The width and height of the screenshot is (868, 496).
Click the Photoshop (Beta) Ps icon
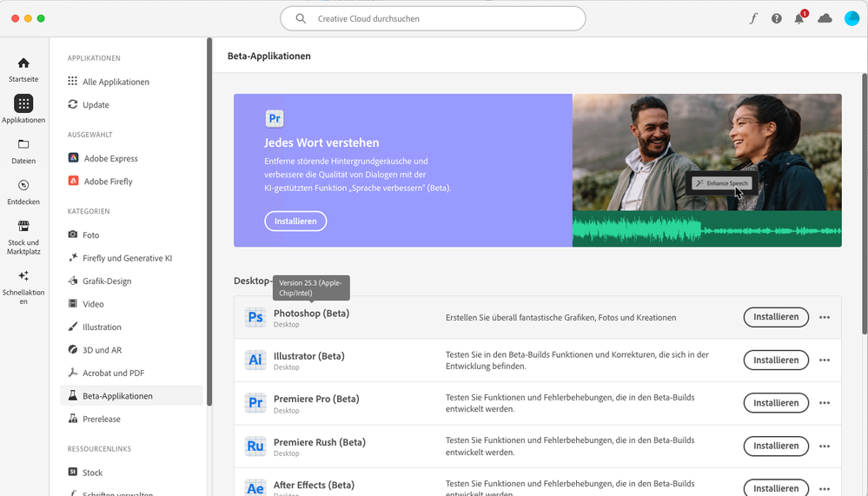(x=255, y=317)
